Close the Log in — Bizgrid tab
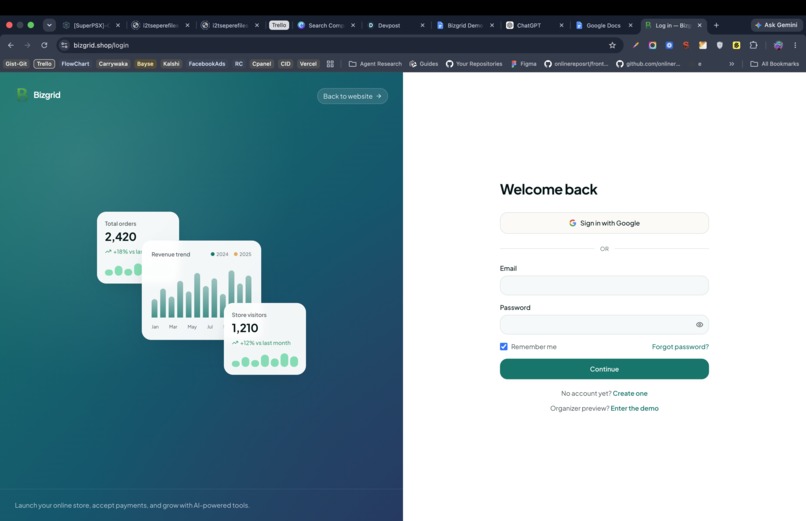The width and height of the screenshot is (806, 521). point(700,25)
